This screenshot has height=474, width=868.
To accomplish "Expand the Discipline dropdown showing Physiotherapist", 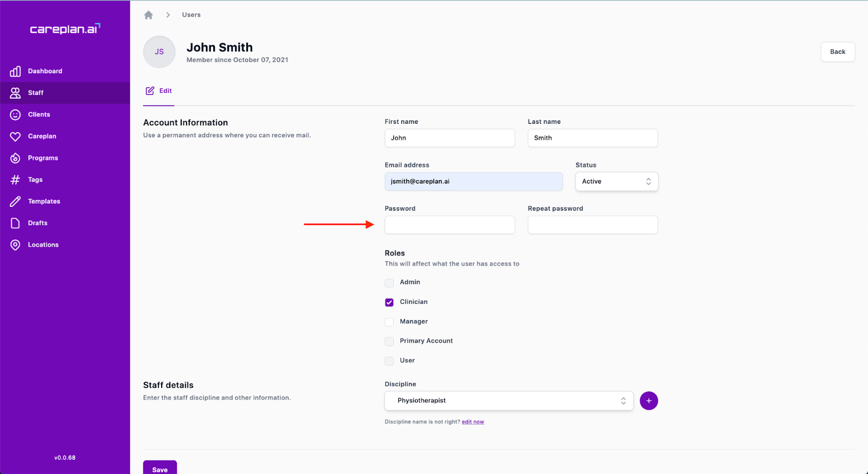I will click(x=508, y=401).
